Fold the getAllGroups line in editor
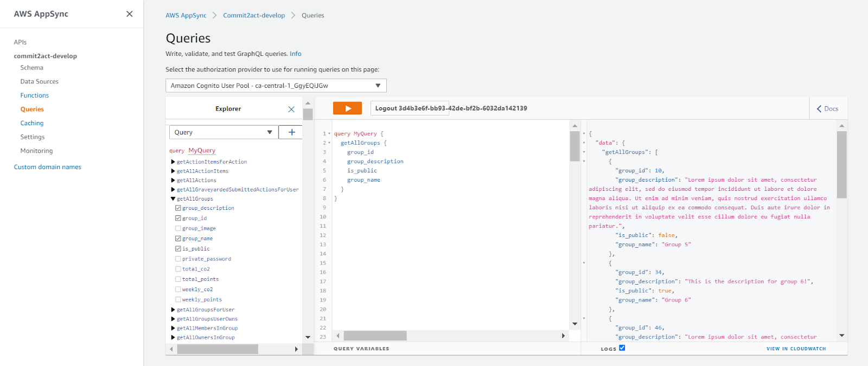868x366 pixels. click(x=329, y=143)
